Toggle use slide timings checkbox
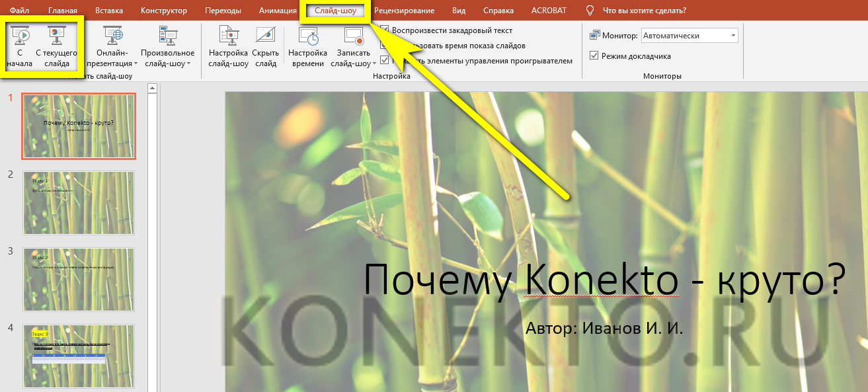This screenshot has width=868, height=392. click(385, 46)
